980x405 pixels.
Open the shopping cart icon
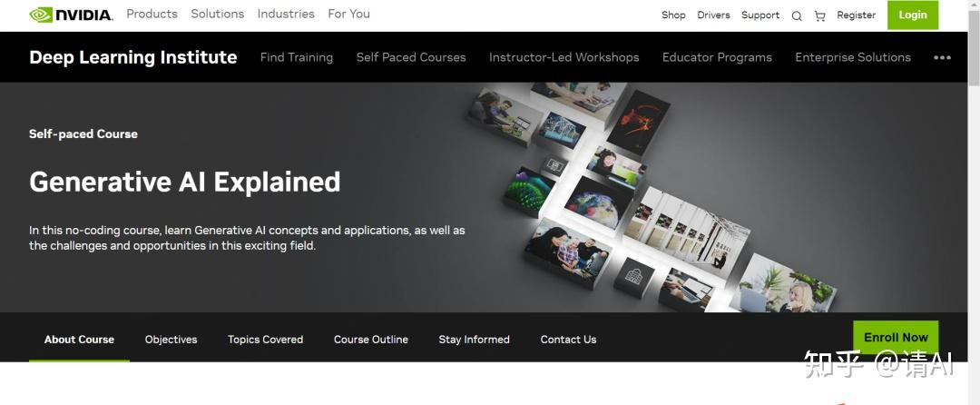819,15
